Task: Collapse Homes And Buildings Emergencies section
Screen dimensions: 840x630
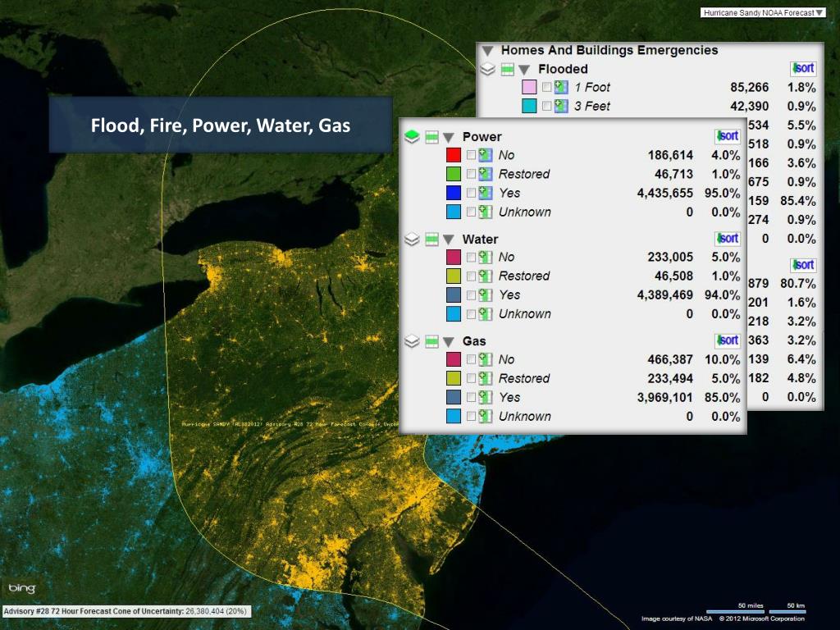Action: (487, 51)
